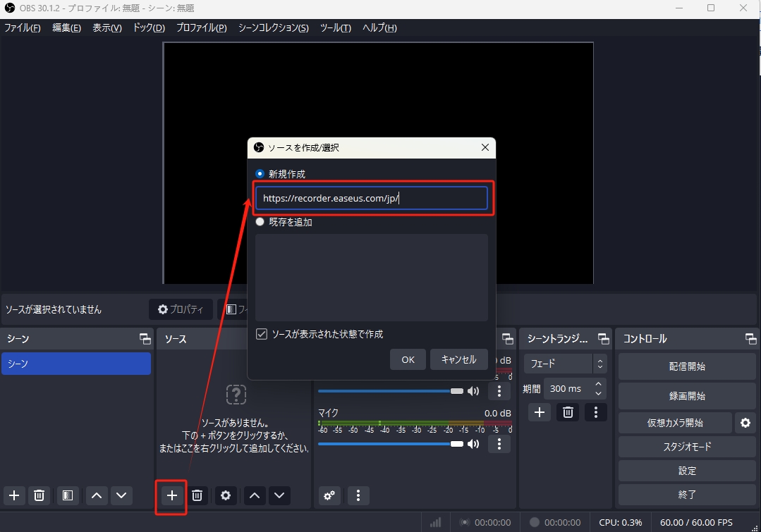Choose the 既存を追加 option
This screenshot has height=532, width=761.
click(x=260, y=221)
